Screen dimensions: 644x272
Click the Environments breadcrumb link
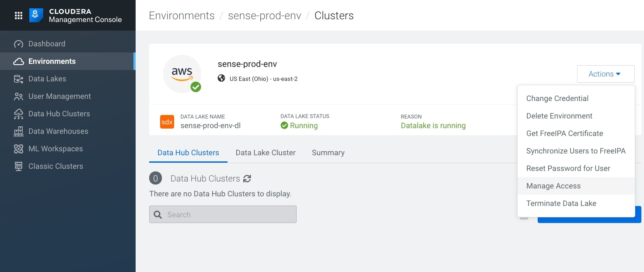click(182, 16)
